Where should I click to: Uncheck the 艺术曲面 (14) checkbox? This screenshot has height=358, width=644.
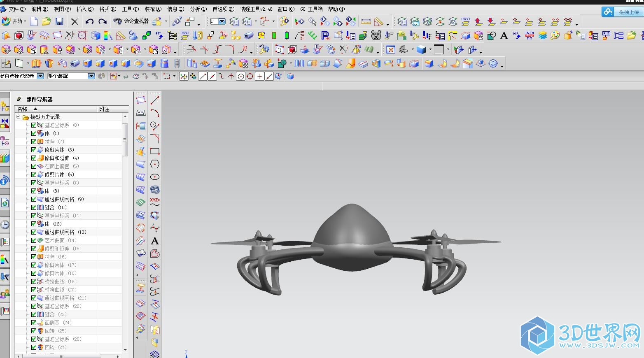coord(34,240)
